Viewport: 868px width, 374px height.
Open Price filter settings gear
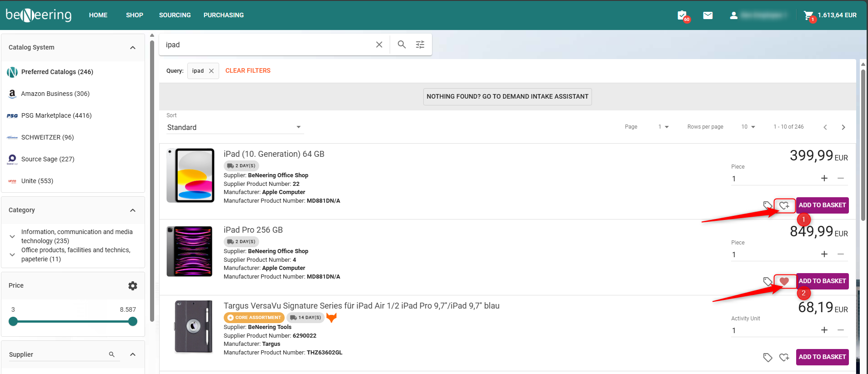pos(133,286)
